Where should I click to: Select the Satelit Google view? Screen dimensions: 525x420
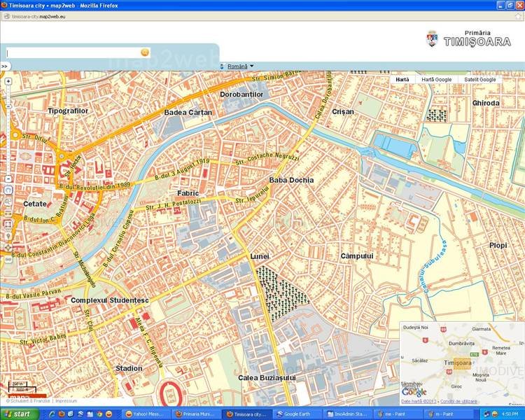pos(479,80)
